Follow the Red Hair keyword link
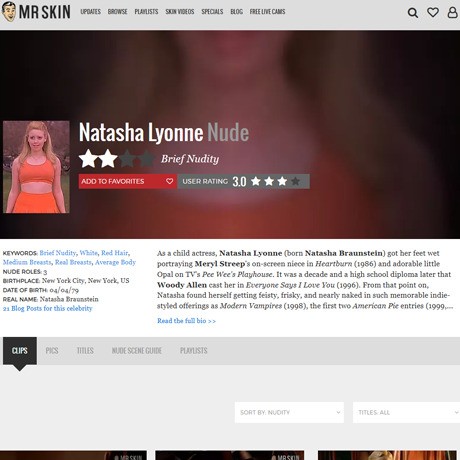460x460 pixels. coord(114,253)
